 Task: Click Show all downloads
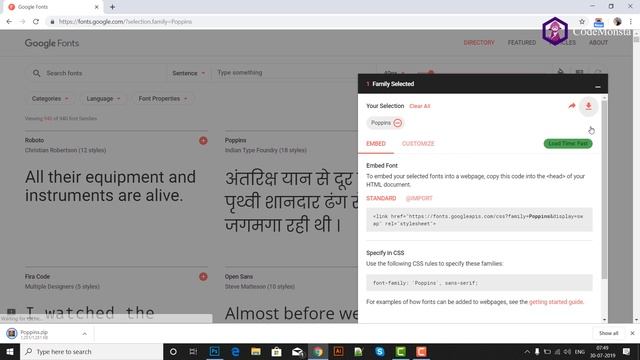click(609, 333)
